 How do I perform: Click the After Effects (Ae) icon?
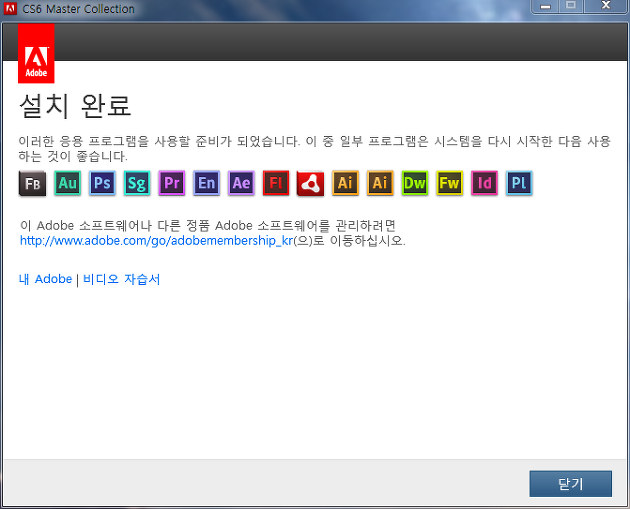[x=241, y=183]
